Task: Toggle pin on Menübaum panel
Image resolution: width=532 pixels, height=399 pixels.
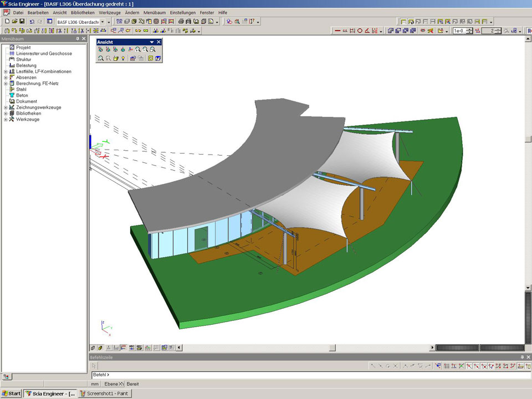Action: point(78,39)
